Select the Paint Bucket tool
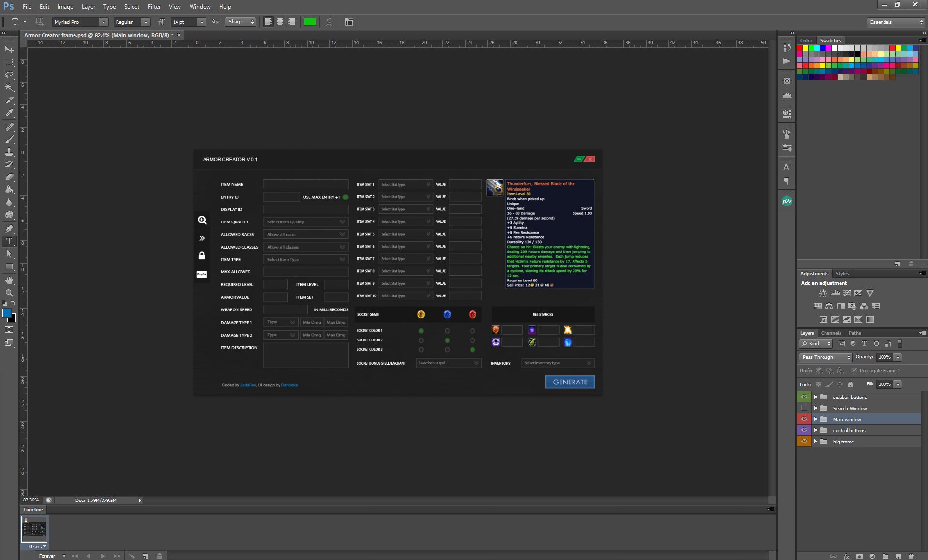 pos(9,190)
